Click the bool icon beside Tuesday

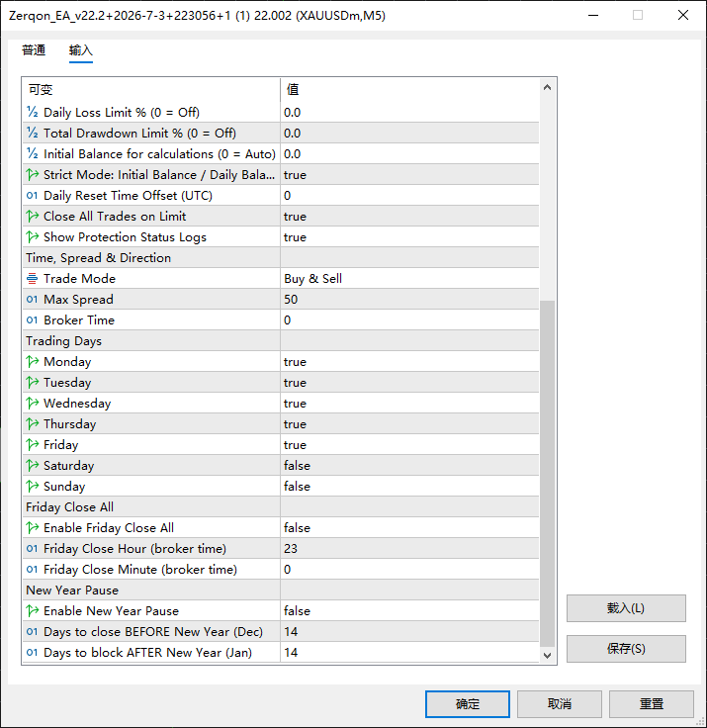pos(32,383)
